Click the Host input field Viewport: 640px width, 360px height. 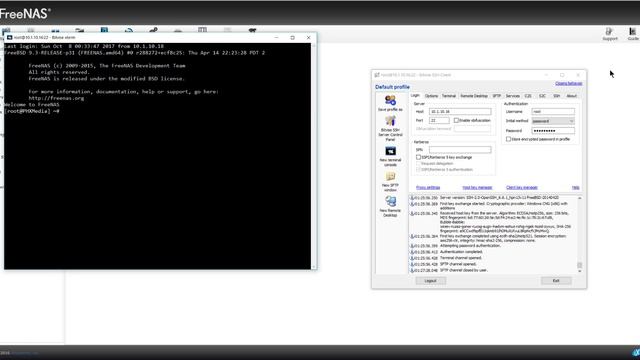460,111
